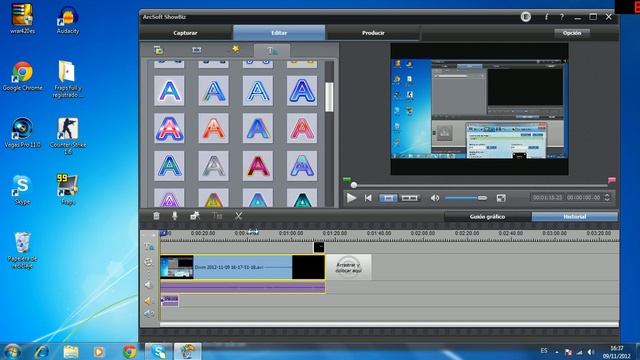Click the green mark-in flag
Image resolution: width=640 pixels, height=360 pixels.
tap(347, 180)
